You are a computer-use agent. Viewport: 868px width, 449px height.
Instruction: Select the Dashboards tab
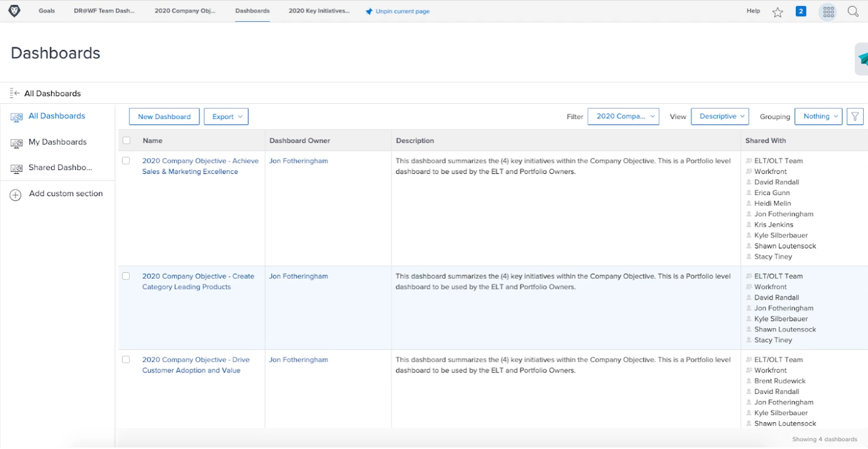(253, 11)
